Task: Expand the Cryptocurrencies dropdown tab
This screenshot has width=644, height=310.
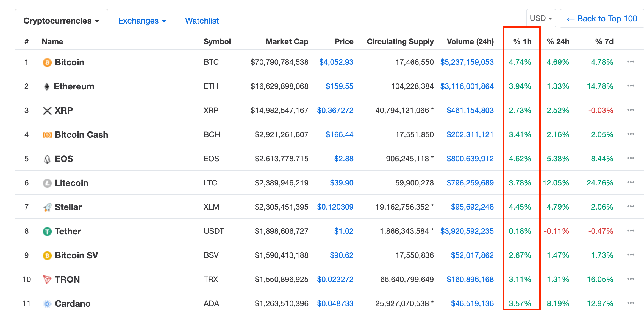Action: pyautogui.click(x=61, y=21)
